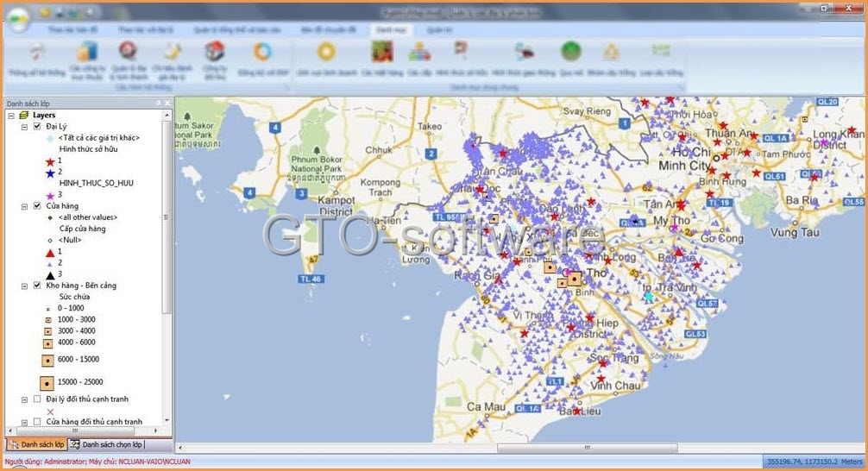The image size is (868, 471).
Task: Open Quản lý tổng thể và báo cáo tab
Action: 237,30
